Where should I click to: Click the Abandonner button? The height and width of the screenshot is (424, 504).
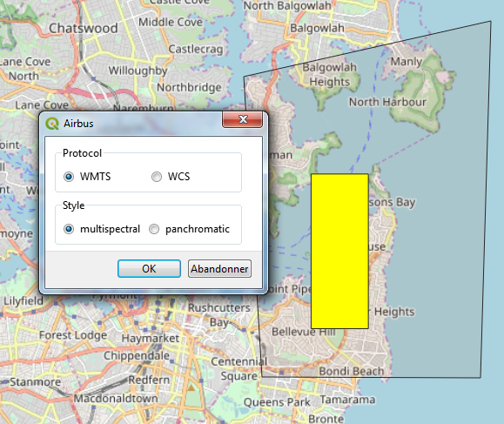click(x=219, y=268)
